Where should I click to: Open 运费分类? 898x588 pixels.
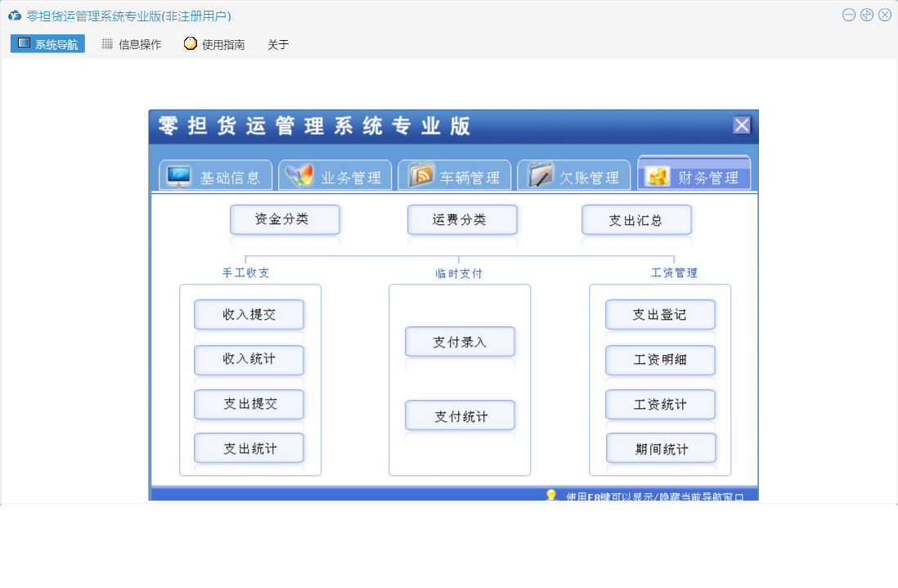pyautogui.click(x=462, y=219)
